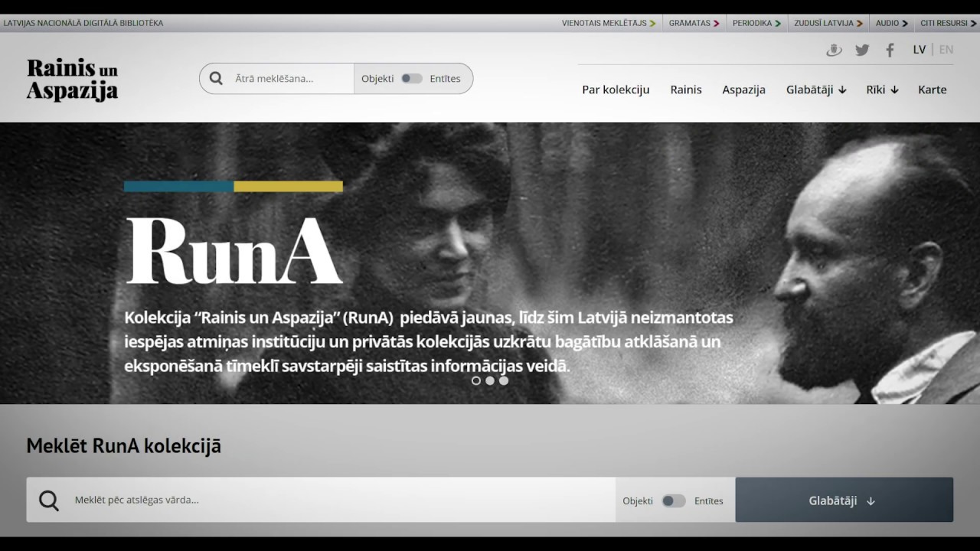Toggle Objekti/Entītes switch in collection search
980x551 pixels.
pos(674,500)
